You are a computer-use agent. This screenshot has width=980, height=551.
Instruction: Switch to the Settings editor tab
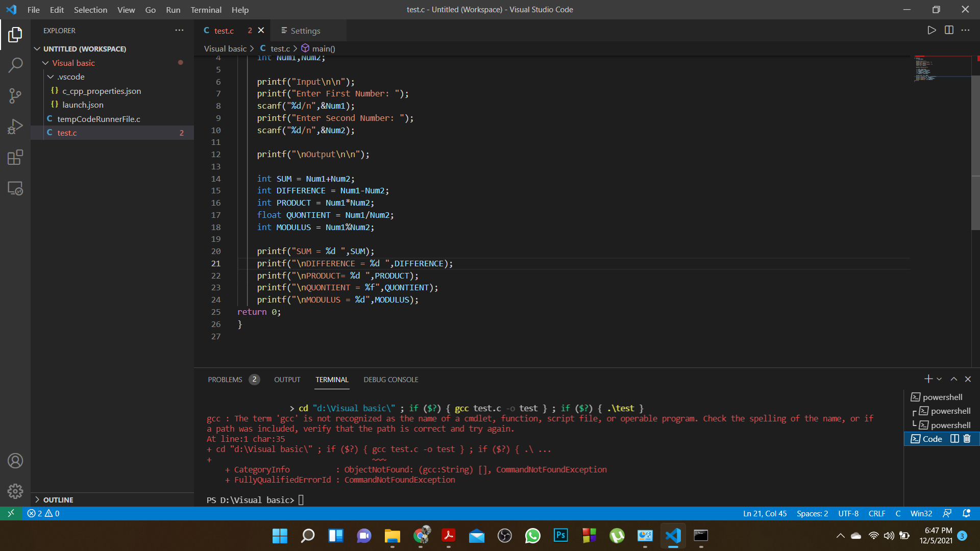coord(308,31)
